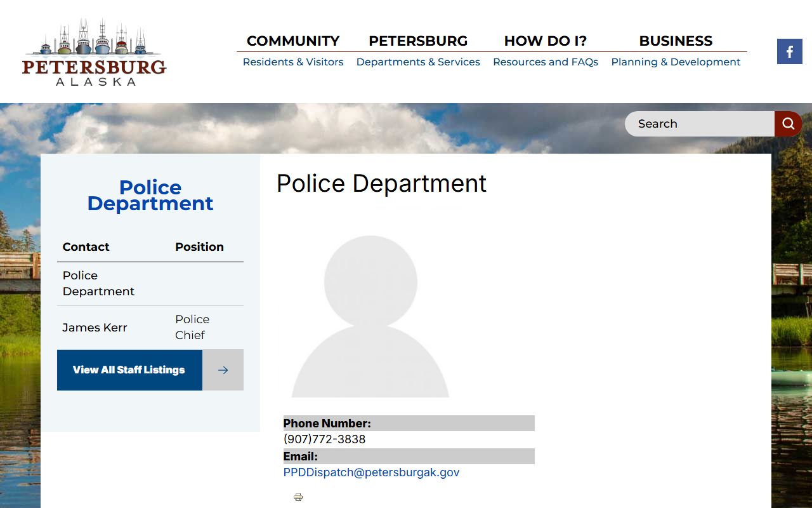Select James Kerr contact name
Image resolution: width=812 pixels, height=508 pixels.
[x=95, y=328]
